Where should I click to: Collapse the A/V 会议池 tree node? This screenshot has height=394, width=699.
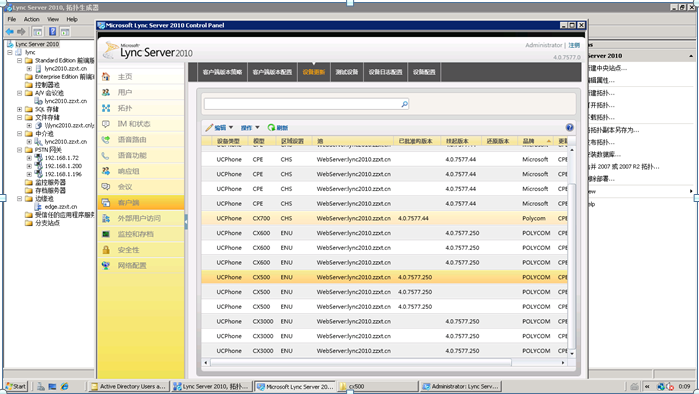(20, 93)
